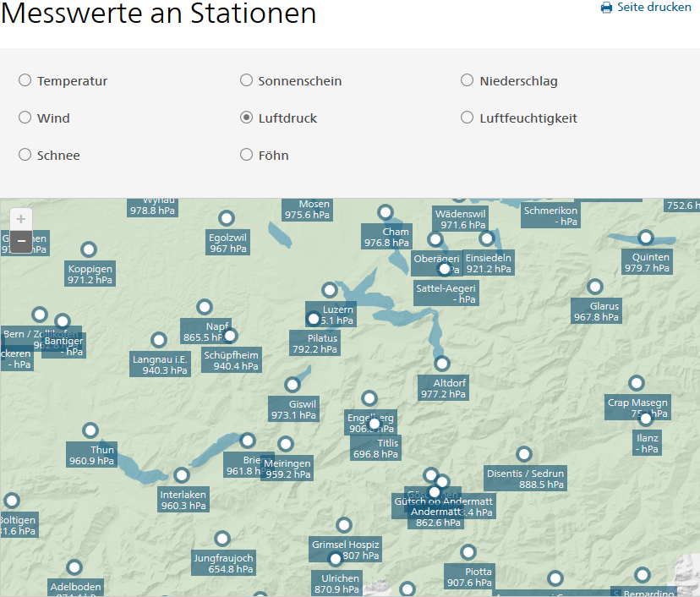
Task: Click the map zoom in plus button
Action: coord(21,219)
